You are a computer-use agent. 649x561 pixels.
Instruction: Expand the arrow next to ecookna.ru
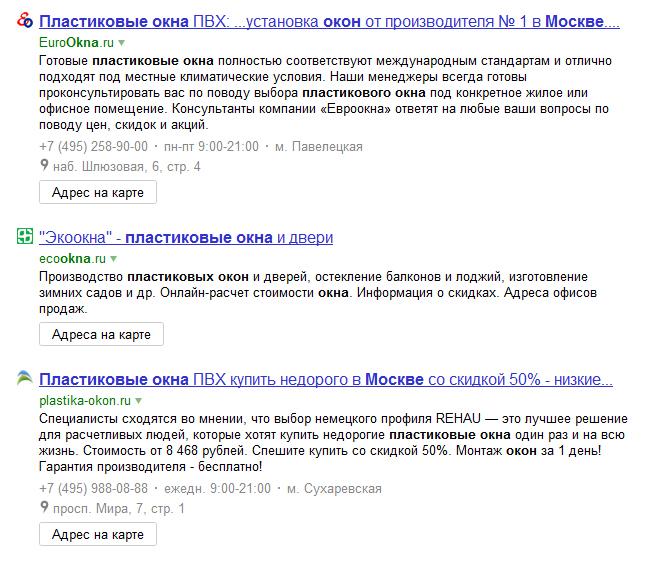(x=114, y=259)
